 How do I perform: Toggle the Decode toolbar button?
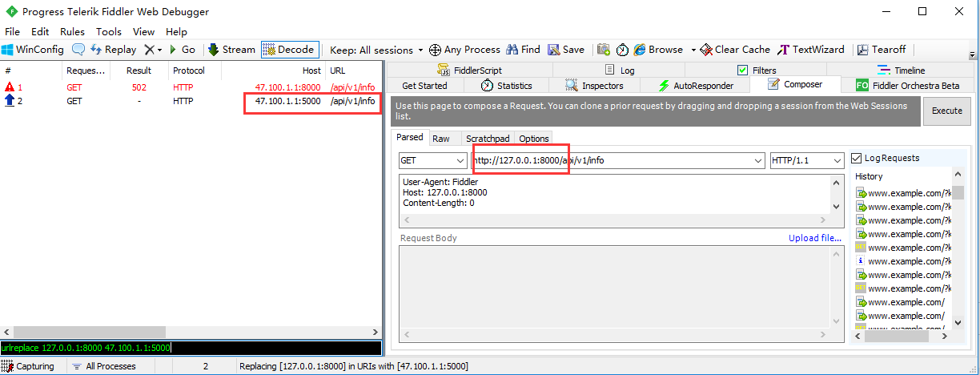289,50
